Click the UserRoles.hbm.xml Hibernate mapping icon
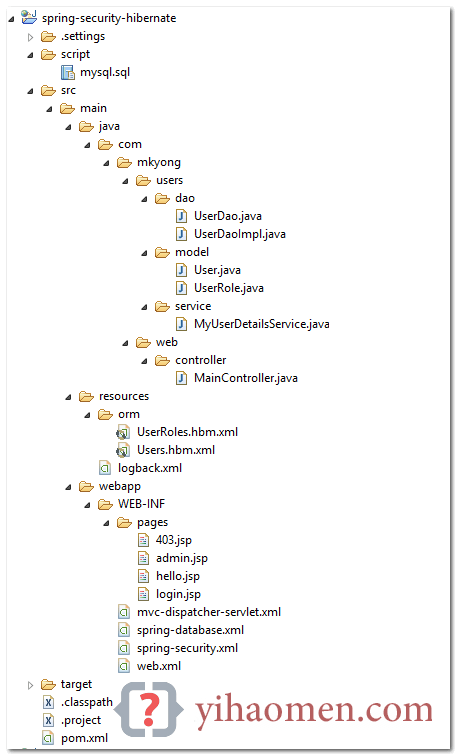This screenshot has height=756, width=457. click(x=123, y=432)
